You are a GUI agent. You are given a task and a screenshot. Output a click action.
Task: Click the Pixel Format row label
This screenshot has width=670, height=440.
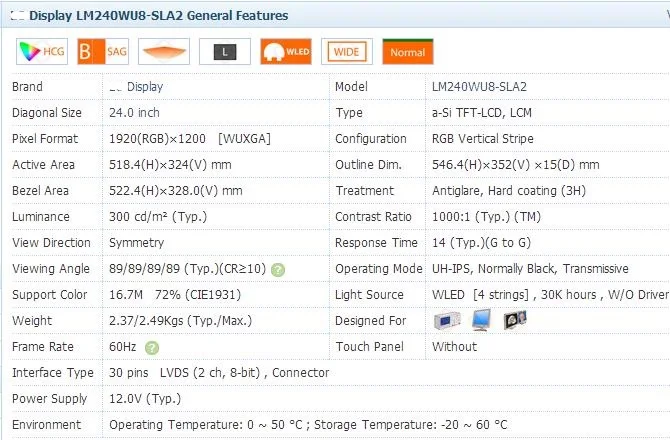coord(45,139)
